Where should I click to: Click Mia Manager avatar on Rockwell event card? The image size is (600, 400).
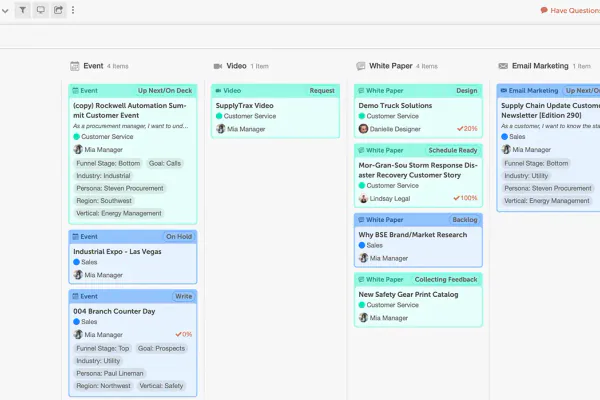(78, 149)
